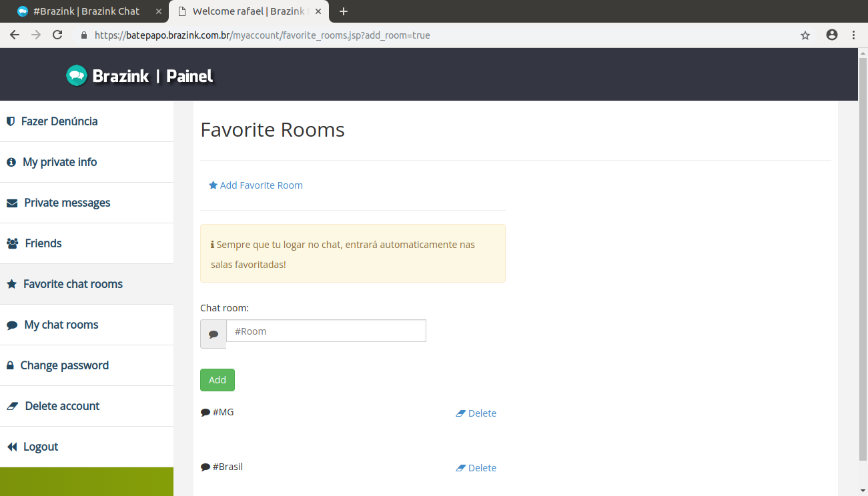This screenshot has height=496, width=868.
Task: Click the Add Favorite Room link
Action: (256, 185)
